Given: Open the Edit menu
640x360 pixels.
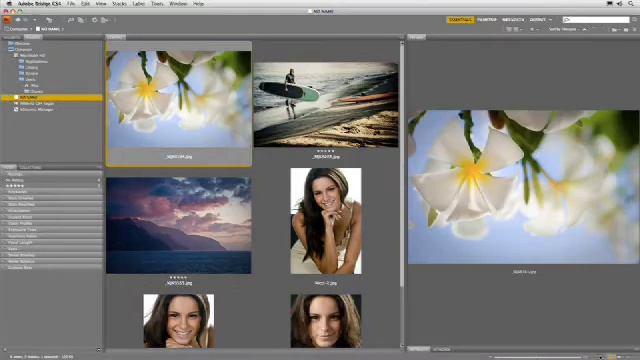Looking at the screenshot, I should (85, 4).
